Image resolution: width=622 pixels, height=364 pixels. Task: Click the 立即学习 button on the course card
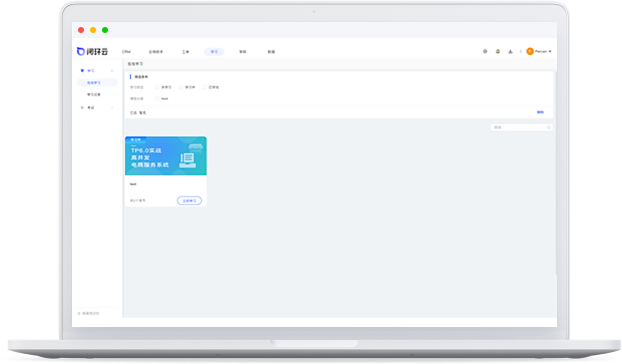pyautogui.click(x=189, y=201)
